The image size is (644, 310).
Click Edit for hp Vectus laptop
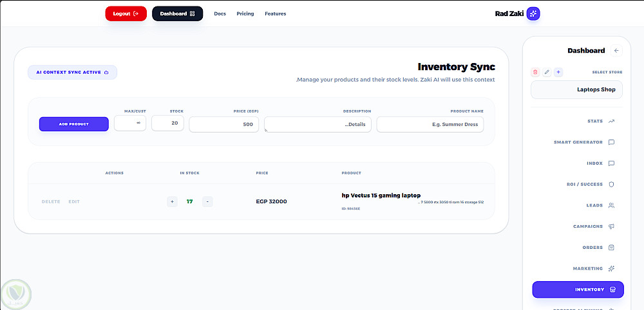pos(74,202)
